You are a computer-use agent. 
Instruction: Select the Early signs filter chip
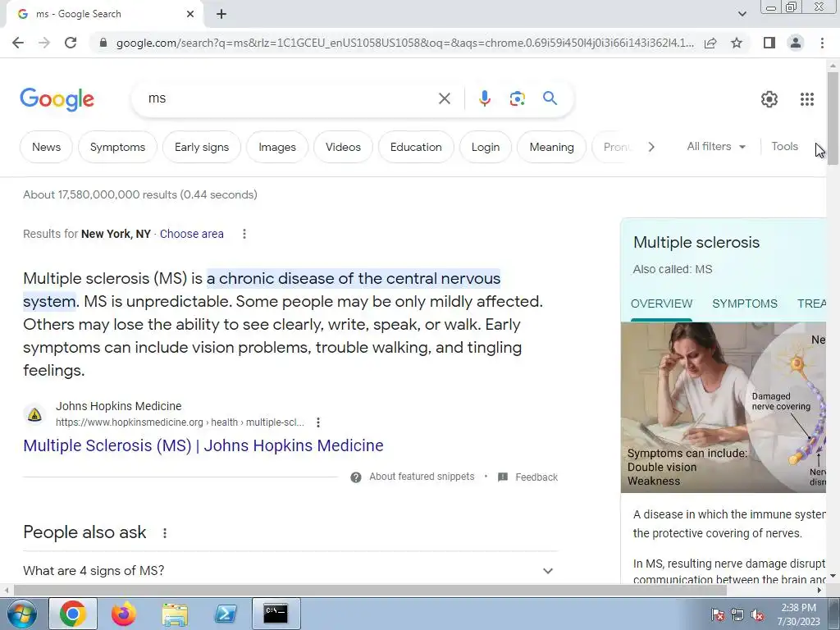[x=202, y=147]
